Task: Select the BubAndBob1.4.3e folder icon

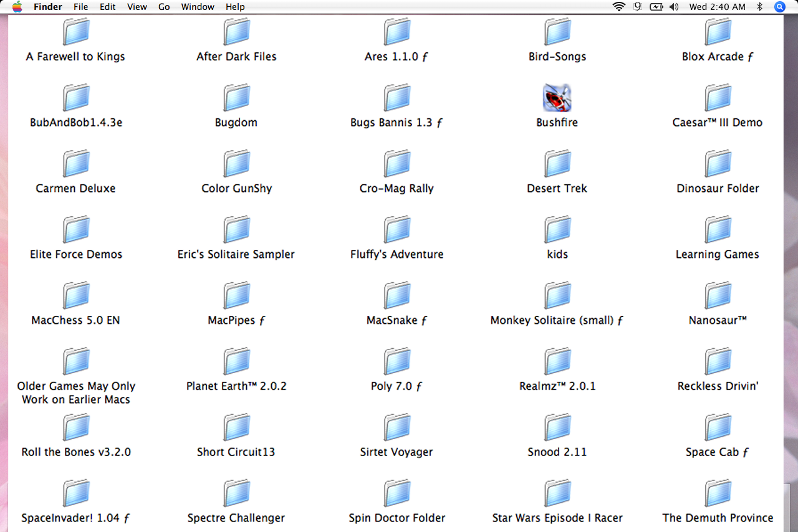Action: (x=76, y=97)
